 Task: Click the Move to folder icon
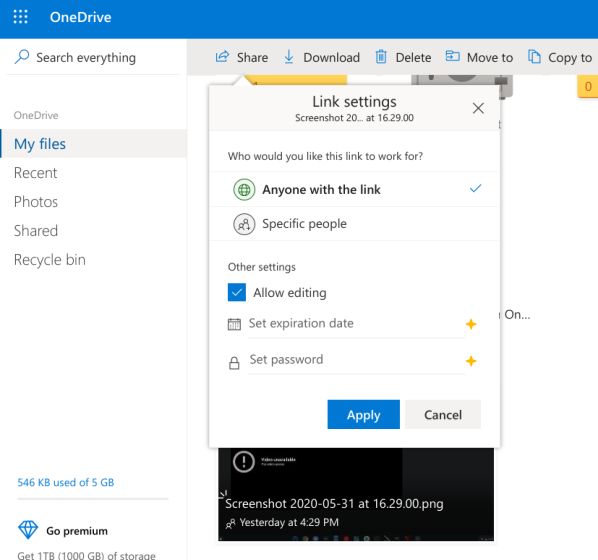pyautogui.click(x=452, y=56)
